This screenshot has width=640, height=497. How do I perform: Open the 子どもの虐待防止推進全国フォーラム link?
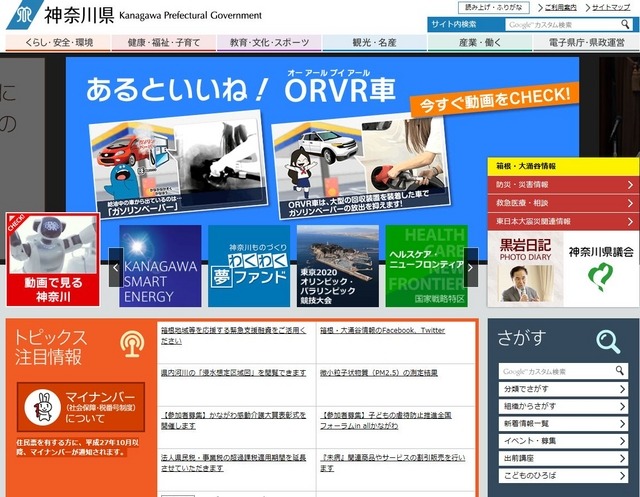pos(385,420)
